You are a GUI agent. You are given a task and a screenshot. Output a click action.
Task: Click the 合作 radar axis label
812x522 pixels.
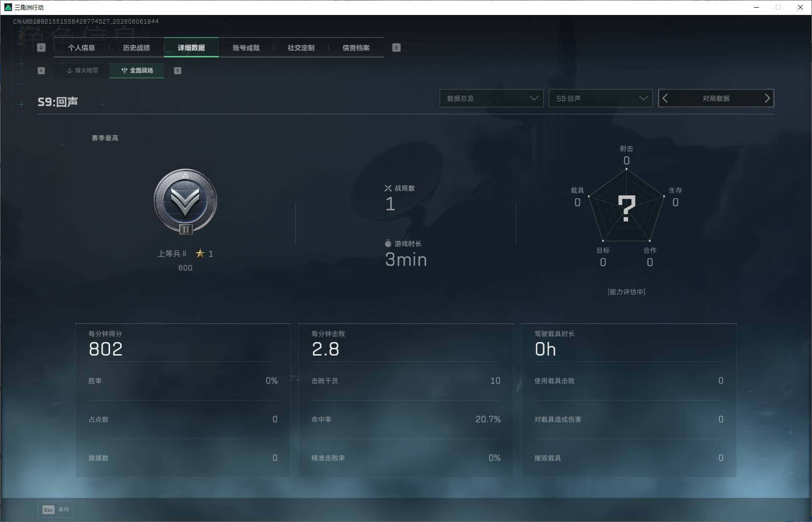coord(650,250)
